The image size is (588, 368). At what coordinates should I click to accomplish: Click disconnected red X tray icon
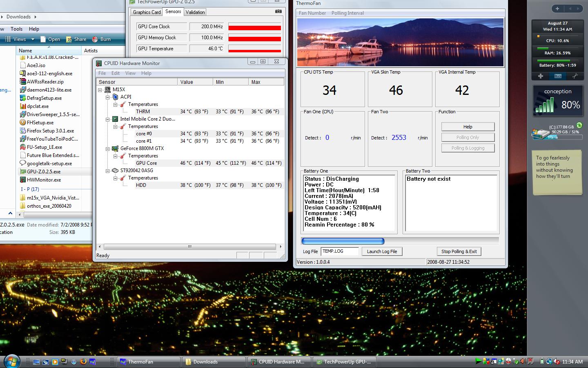(x=530, y=361)
